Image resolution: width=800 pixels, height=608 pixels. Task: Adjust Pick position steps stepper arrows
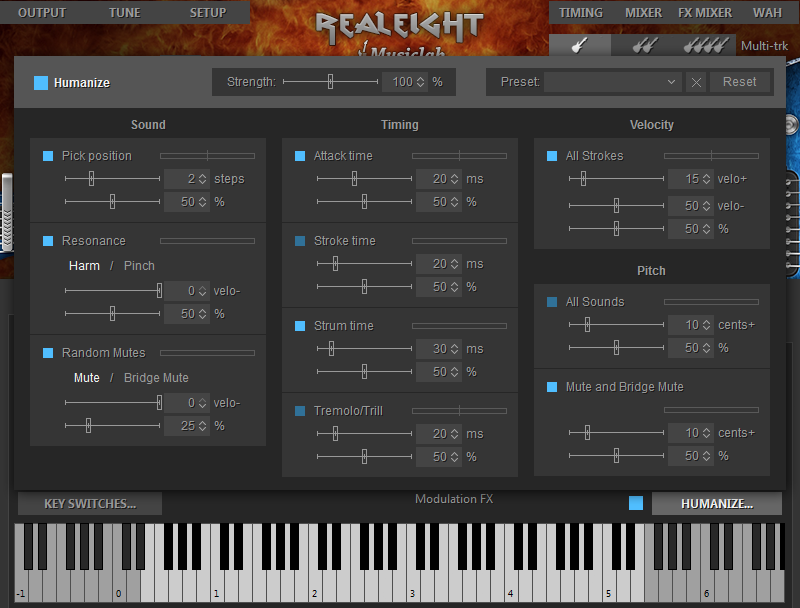coord(203,179)
